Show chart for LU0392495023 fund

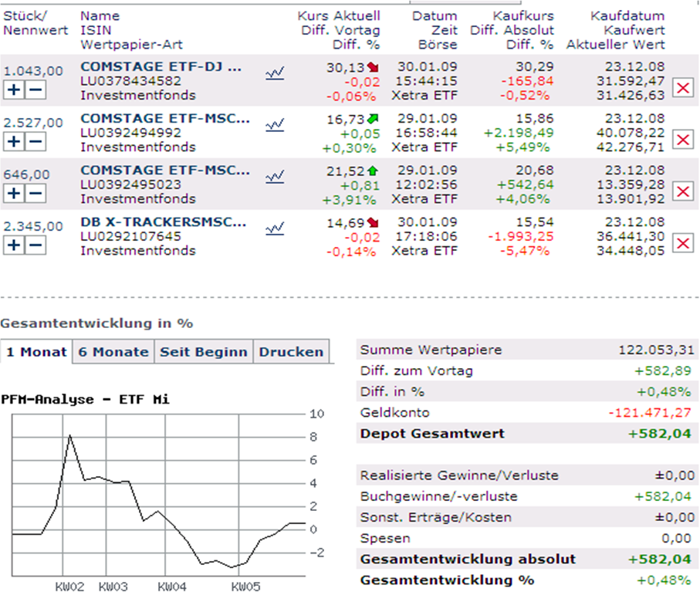pyautogui.click(x=275, y=177)
